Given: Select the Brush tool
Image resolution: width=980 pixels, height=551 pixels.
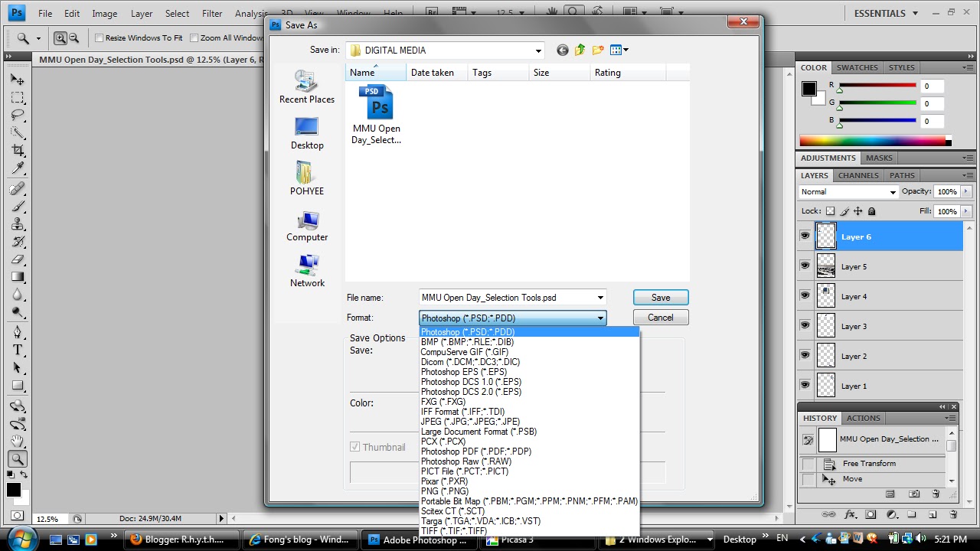Looking at the screenshot, I should (18, 207).
